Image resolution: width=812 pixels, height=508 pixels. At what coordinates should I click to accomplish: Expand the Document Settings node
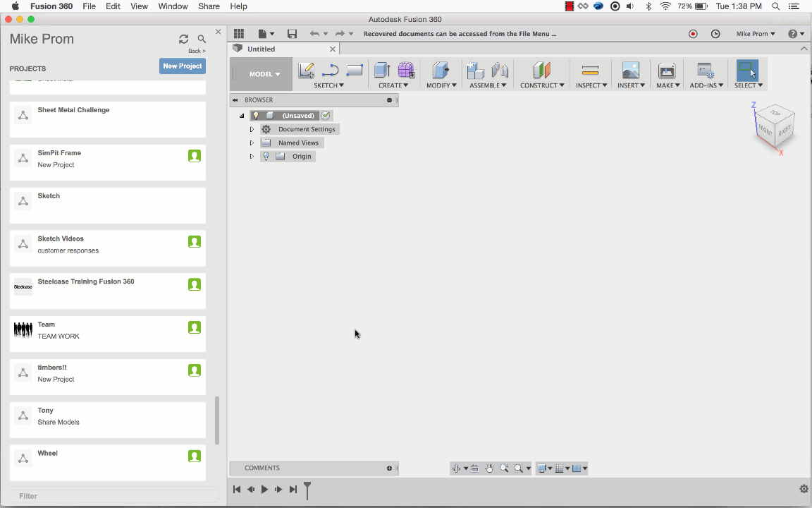(252, 129)
